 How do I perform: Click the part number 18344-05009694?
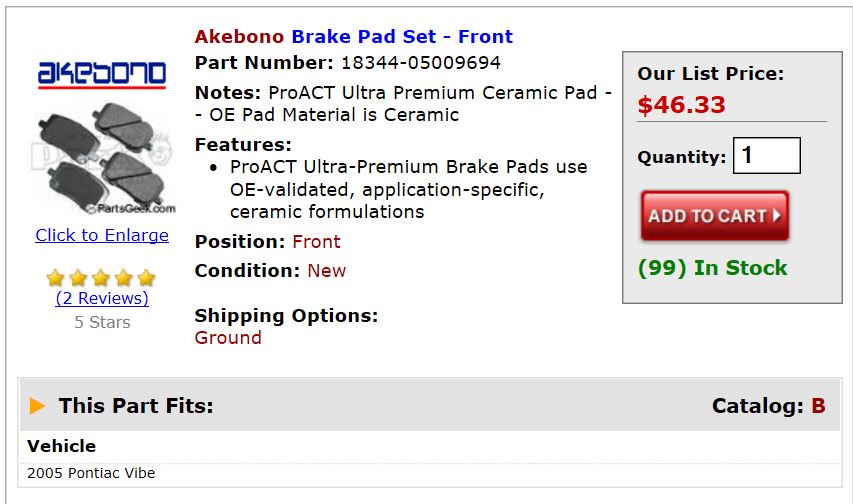point(421,63)
